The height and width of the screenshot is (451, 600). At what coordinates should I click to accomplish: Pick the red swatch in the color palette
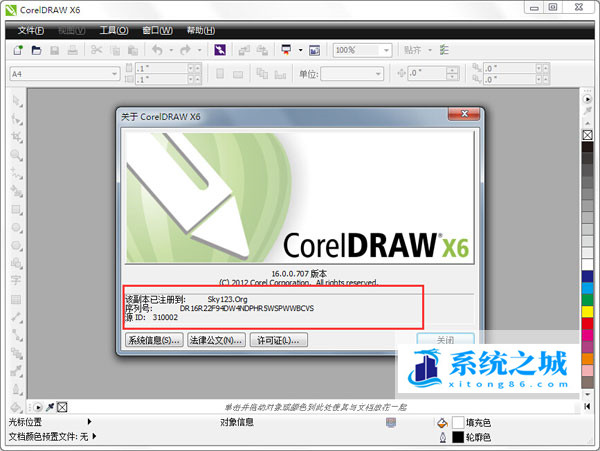[587, 323]
